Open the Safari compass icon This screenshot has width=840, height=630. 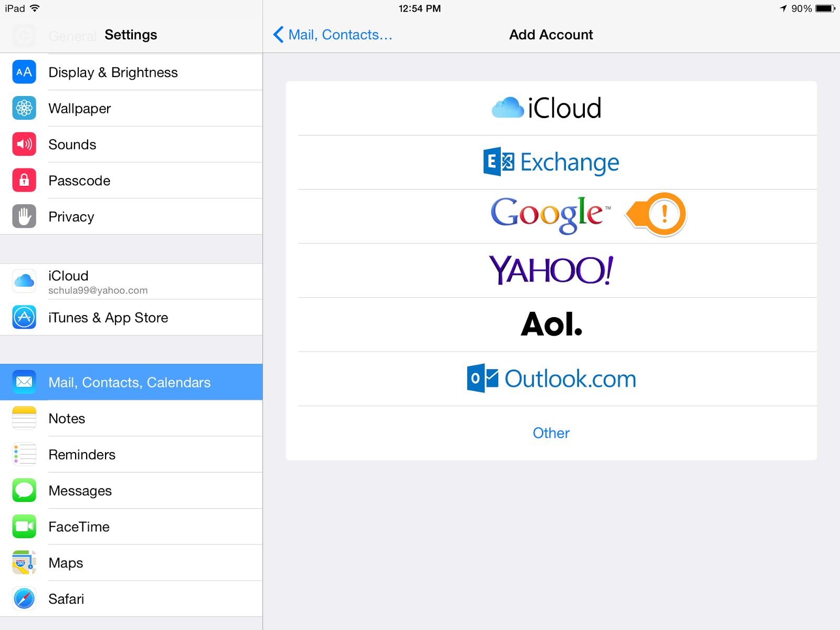click(24, 598)
